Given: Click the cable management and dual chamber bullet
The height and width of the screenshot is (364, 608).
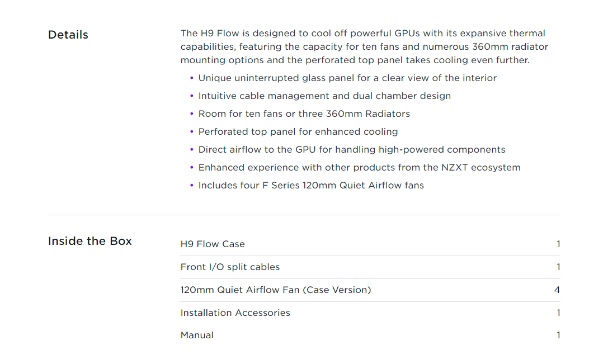Looking at the screenshot, I should (324, 96).
